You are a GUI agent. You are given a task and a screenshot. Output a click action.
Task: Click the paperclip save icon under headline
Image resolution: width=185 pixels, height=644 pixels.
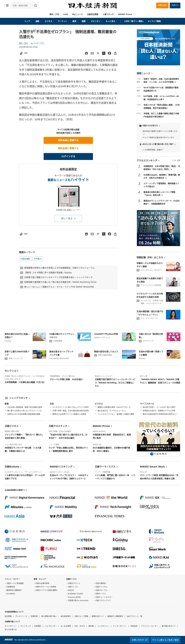pyautogui.click(x=21, y=53)
